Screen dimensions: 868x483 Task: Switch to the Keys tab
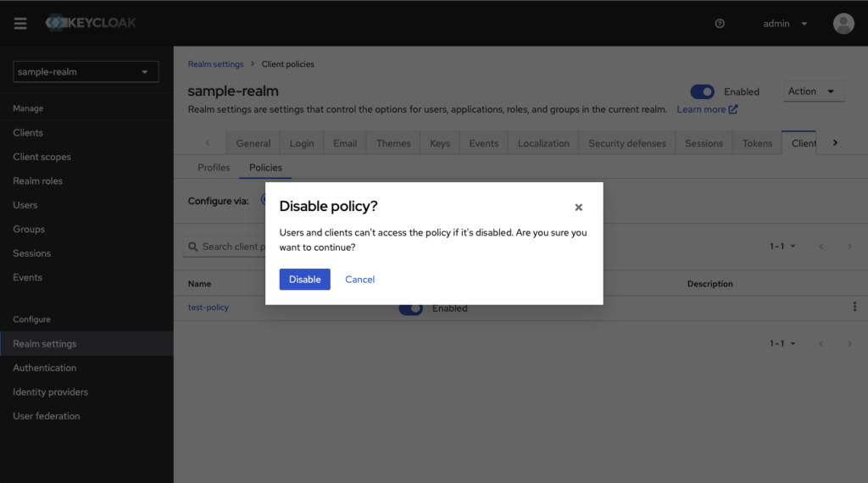[x=440, y=143]
